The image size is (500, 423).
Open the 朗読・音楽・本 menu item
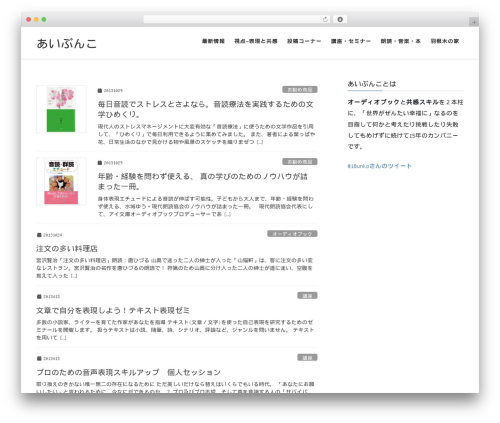click(401, 41)
